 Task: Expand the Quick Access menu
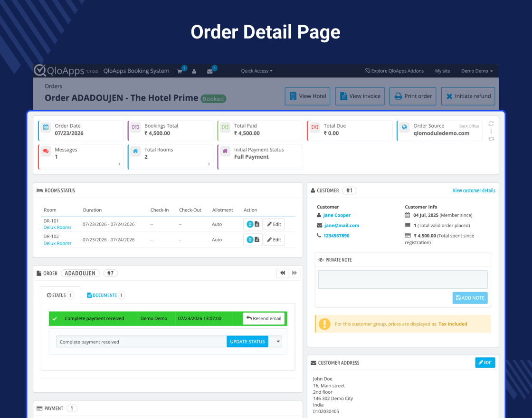pos(256,71)
